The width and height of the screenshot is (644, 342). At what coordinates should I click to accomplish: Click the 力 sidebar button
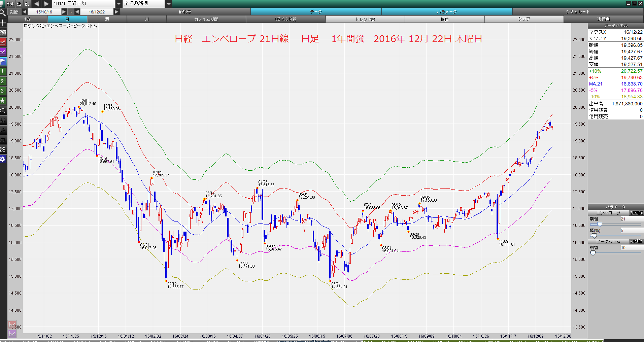pos(3,140)
